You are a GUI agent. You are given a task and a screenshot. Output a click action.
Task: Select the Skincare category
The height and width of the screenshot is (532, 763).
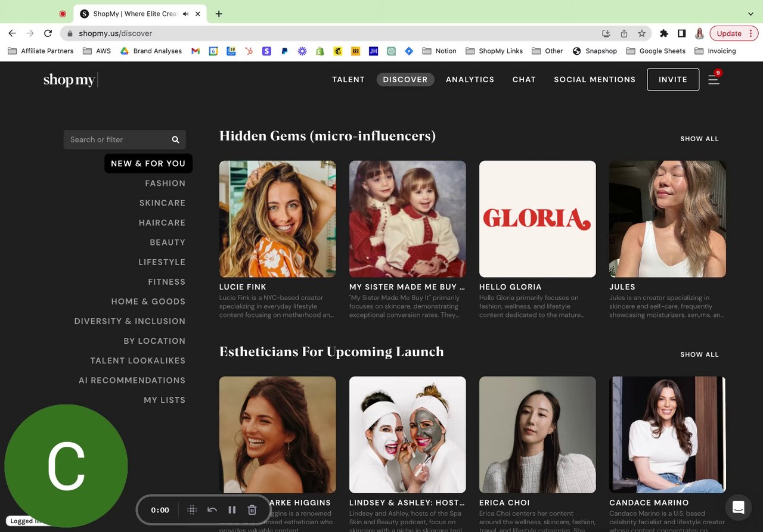[162, 203]
